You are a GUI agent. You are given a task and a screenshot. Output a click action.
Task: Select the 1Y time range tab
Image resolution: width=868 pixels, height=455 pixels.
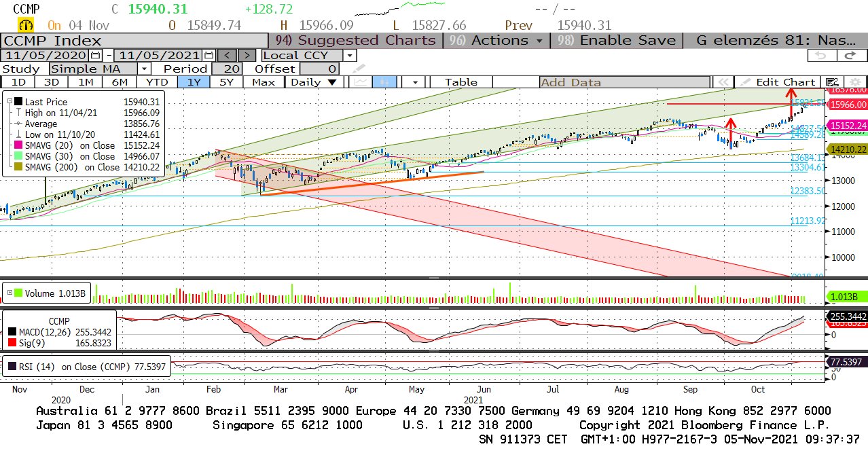point(194,82)
